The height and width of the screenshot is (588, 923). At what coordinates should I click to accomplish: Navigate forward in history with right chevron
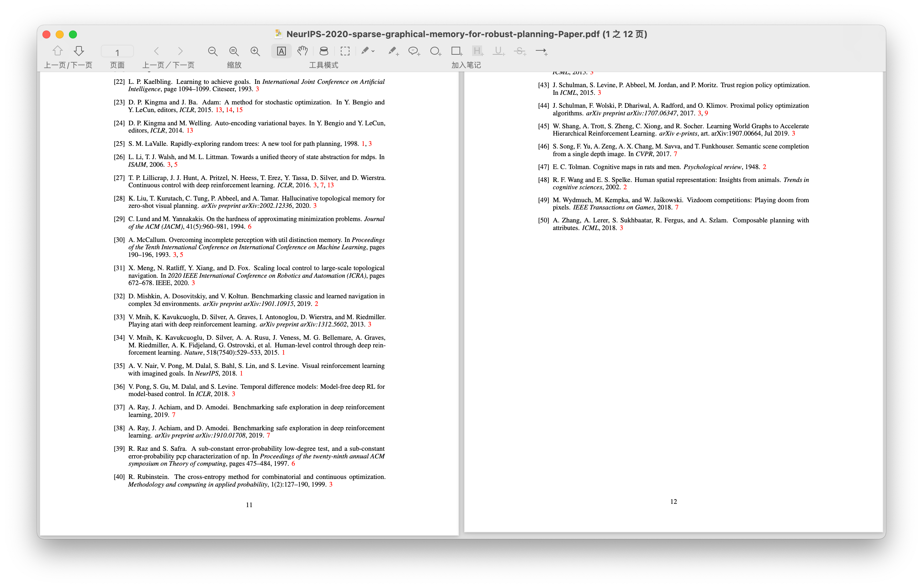(181, 51)
